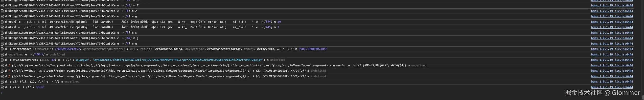Click the log icon of the [144] m 39 row
Screen dimensions: 644x100
click(x=2, y=22)
